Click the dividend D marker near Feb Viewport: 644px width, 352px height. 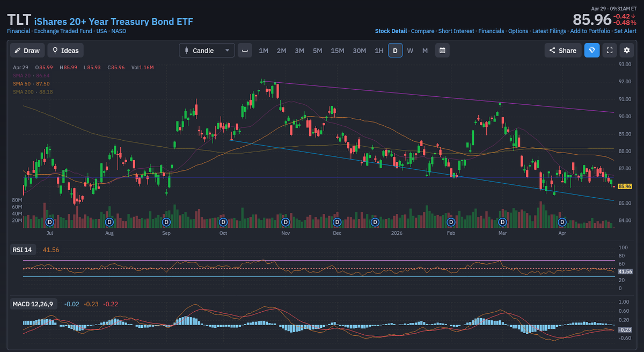pyautogui.click(x=451, y=221)
